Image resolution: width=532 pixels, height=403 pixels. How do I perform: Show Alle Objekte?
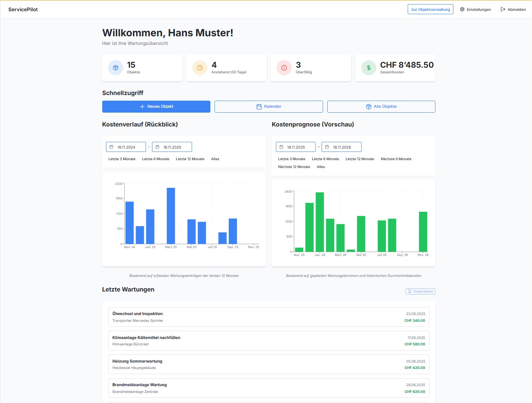click(x=381, y=107)
